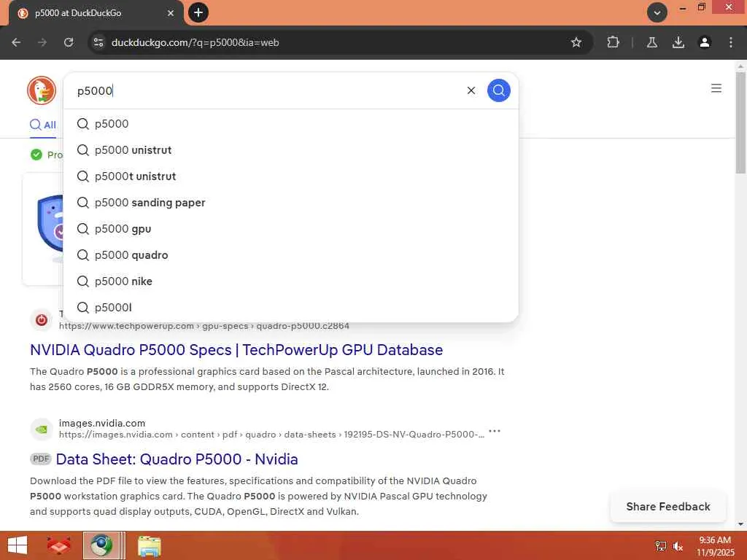Choose the 'p5000 sanding paper' suggestion
Image resolution: width=747 pixels, height=560 pixels.
pyautogui.click(x=290, y=203)
